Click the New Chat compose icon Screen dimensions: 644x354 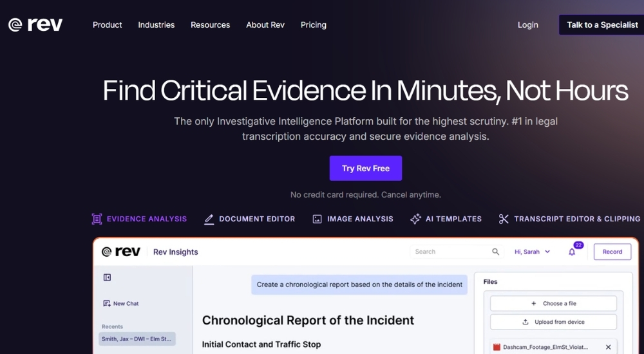107,304
